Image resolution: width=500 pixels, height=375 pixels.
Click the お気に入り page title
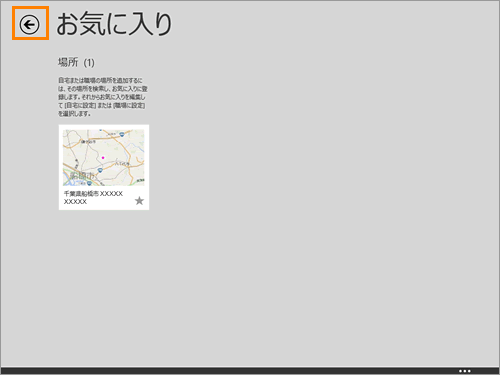114,24
